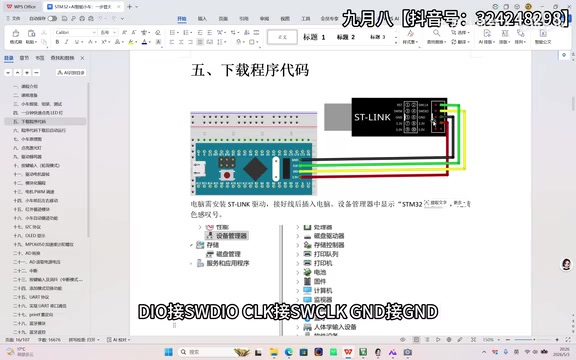
Task: Click the Format Painter icon
Action: click(x=16, y=33)
